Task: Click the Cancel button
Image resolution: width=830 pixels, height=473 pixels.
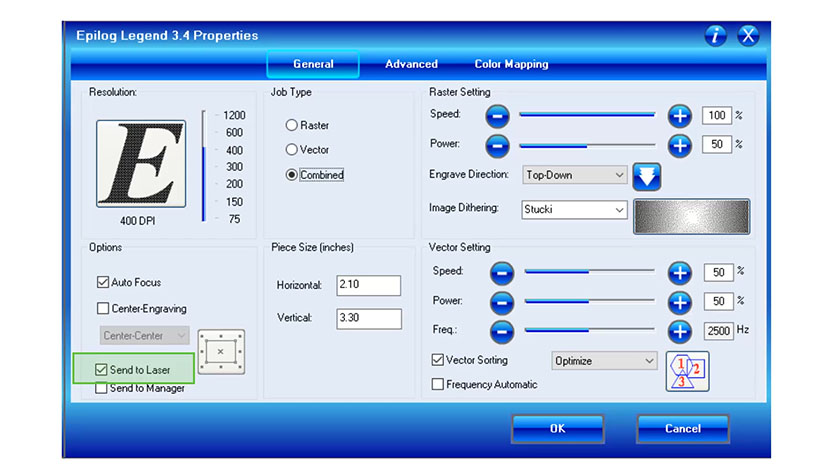Action: (x=682, y=429)
